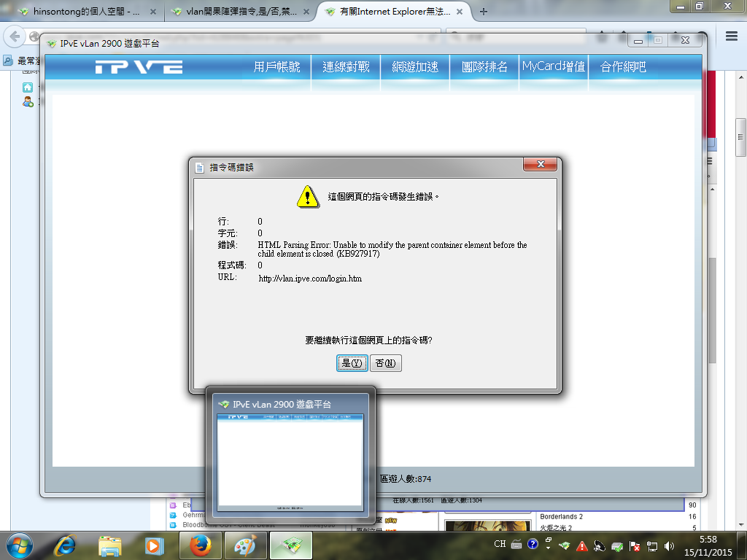
Task: Click the IPvE vLan taskbar preview thumbnail
Action: 290,456
